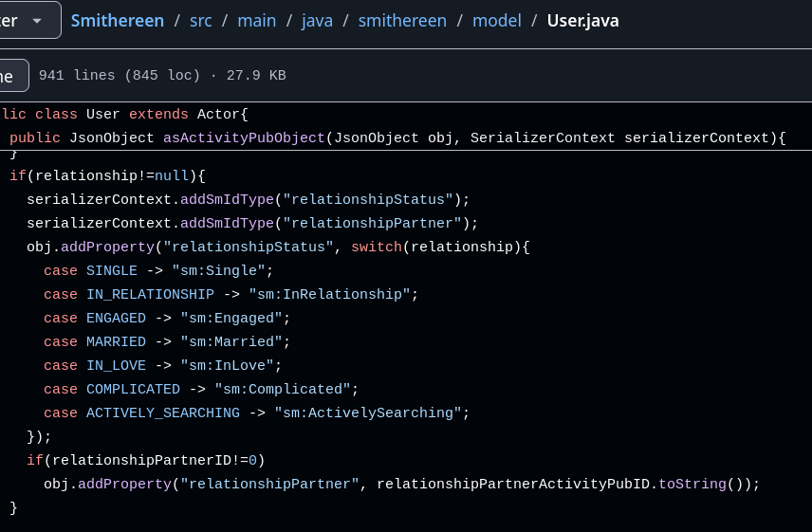This screenshot has width=812, height=532.
Task: Click the relationshipPartnerActivityPubID symbol
Action: click(x=512, y=484)
